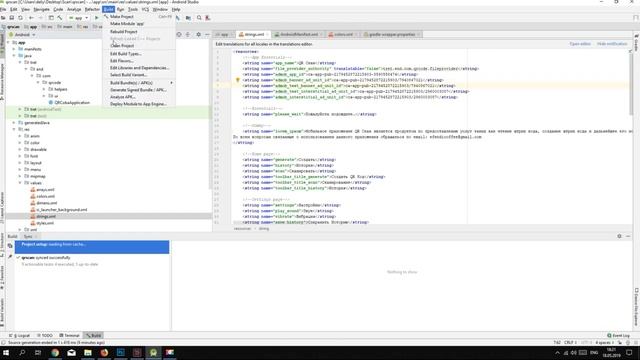Screen dimensions: 640x360
Task: Expand the mipmap folder node
Action: (x=20, y=176)
